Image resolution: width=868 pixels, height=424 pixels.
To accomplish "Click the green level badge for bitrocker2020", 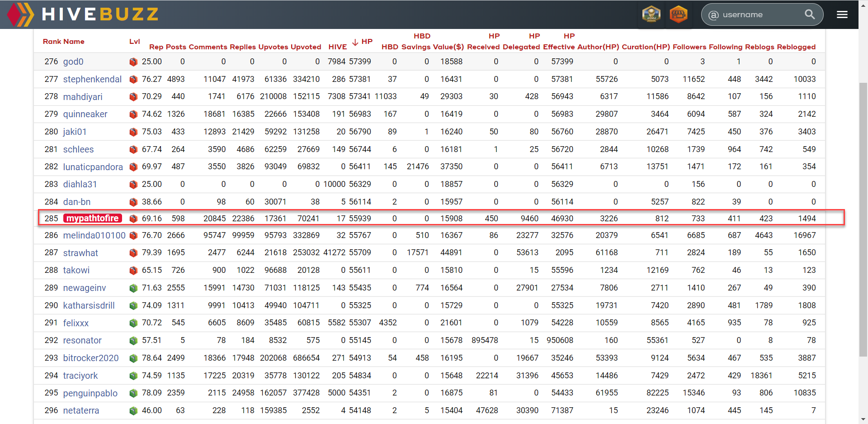I will point(133,358).
